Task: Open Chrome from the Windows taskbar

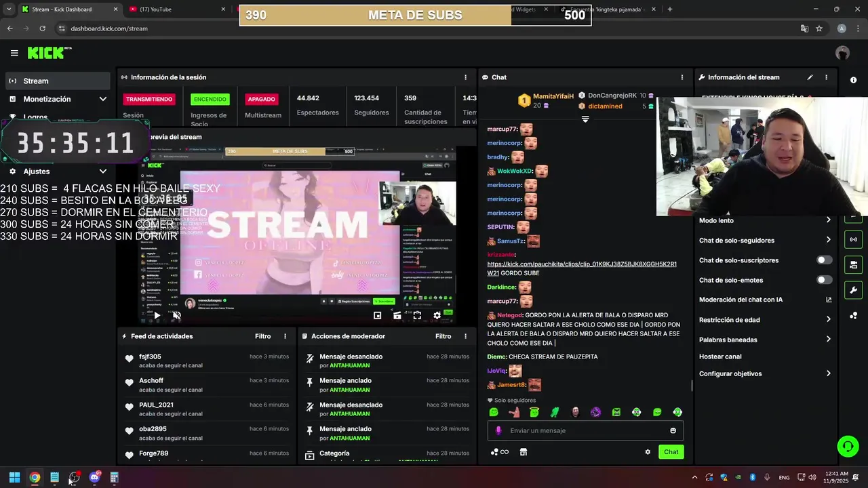Action: click(x=35, y=477)
